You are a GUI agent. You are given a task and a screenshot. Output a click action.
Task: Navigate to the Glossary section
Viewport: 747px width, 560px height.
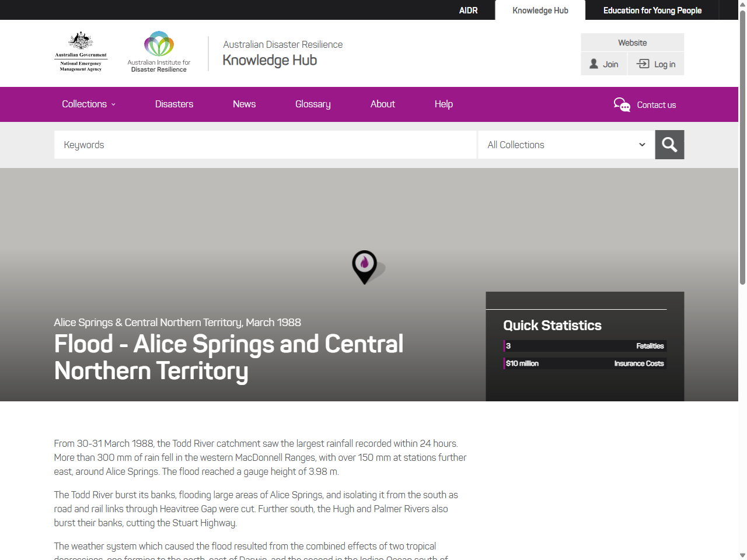pyautogui.click(x=313, y=104)
